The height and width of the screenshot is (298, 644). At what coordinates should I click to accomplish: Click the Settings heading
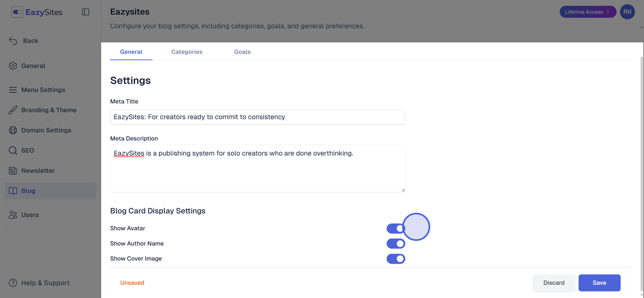[x=130, y=80]
